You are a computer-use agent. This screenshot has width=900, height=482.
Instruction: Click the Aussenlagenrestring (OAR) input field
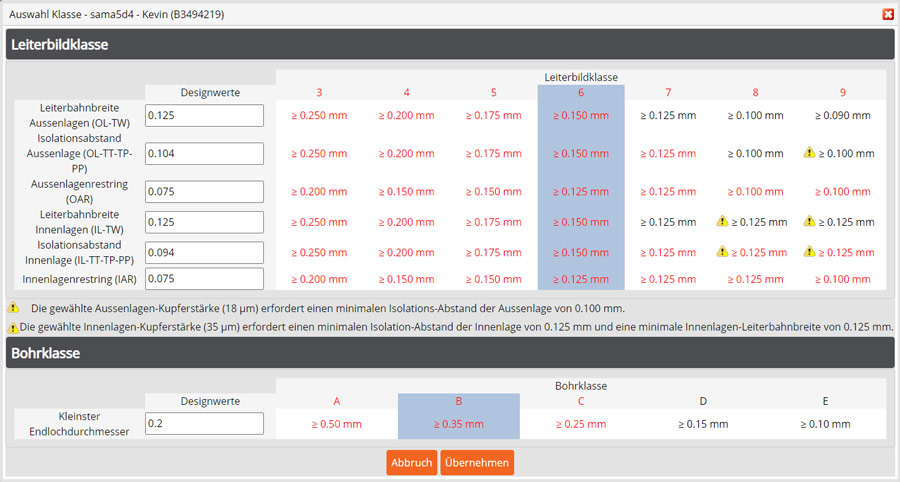(x=204, y=191)
